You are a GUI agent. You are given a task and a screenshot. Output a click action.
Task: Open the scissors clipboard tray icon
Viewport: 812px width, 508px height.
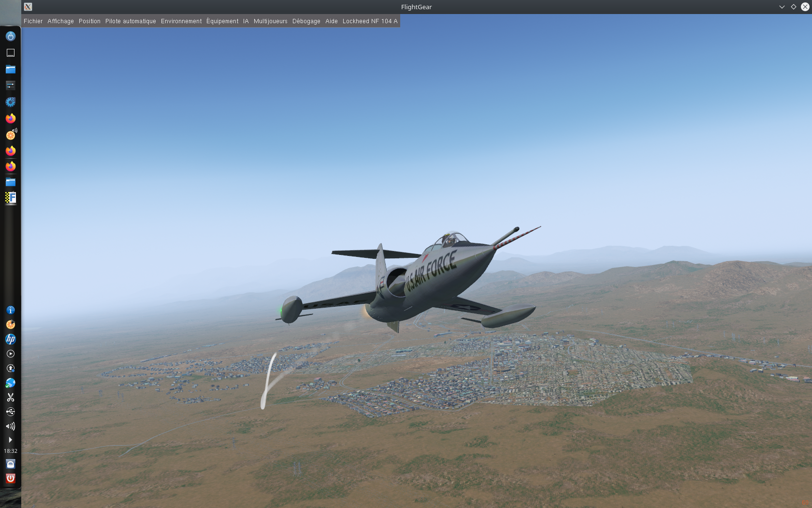[11, 397]
